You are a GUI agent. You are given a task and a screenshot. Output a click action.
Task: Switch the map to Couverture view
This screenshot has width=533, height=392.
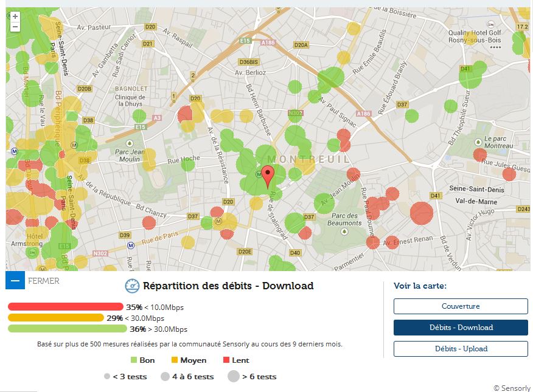point(460,306)
